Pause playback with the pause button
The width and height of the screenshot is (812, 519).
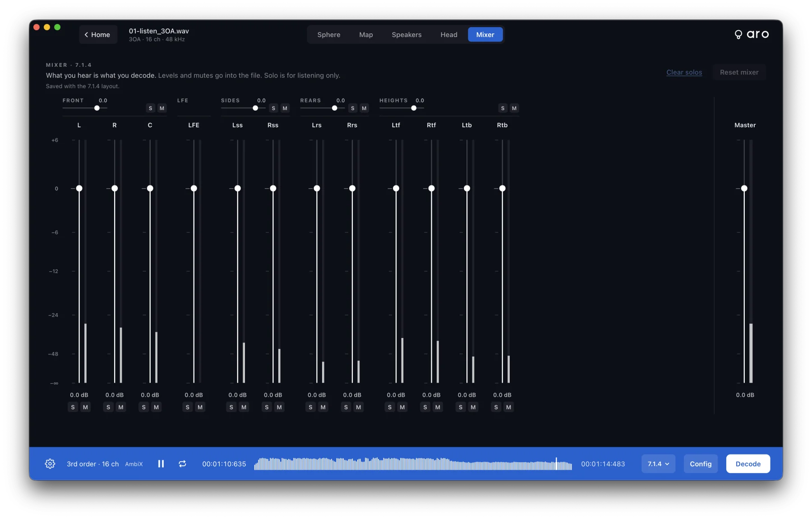tap(161, 463)
